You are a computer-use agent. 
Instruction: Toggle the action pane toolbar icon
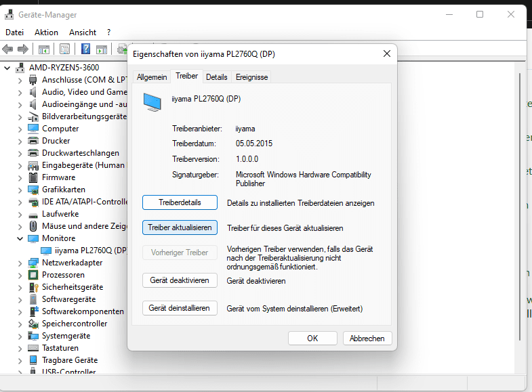click(102, 49)
